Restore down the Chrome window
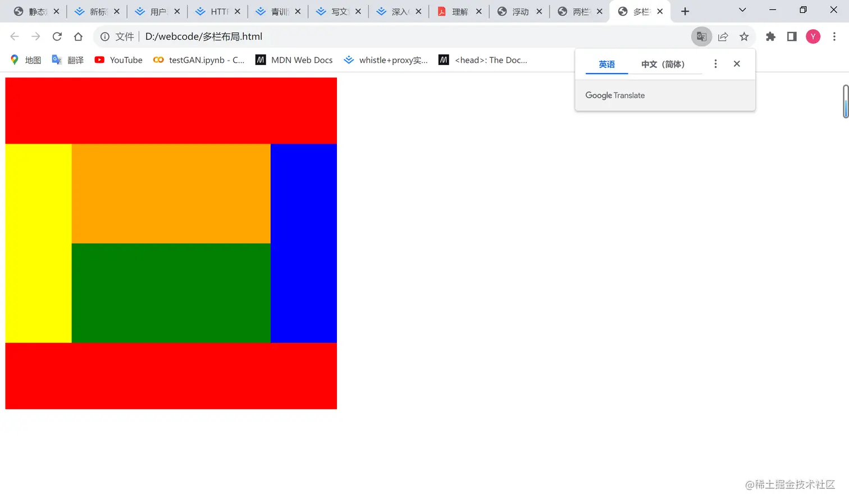Viewport: 849px width, 504px height. coord(803,10)
